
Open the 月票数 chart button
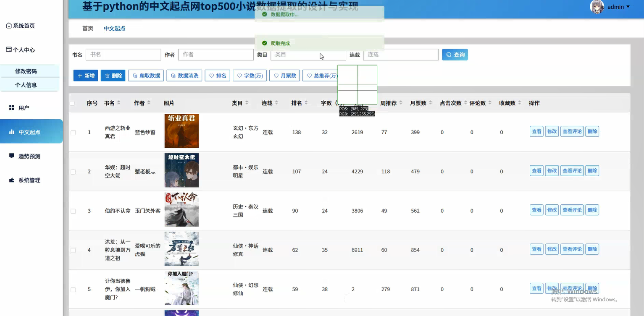(x=285, y=76)
